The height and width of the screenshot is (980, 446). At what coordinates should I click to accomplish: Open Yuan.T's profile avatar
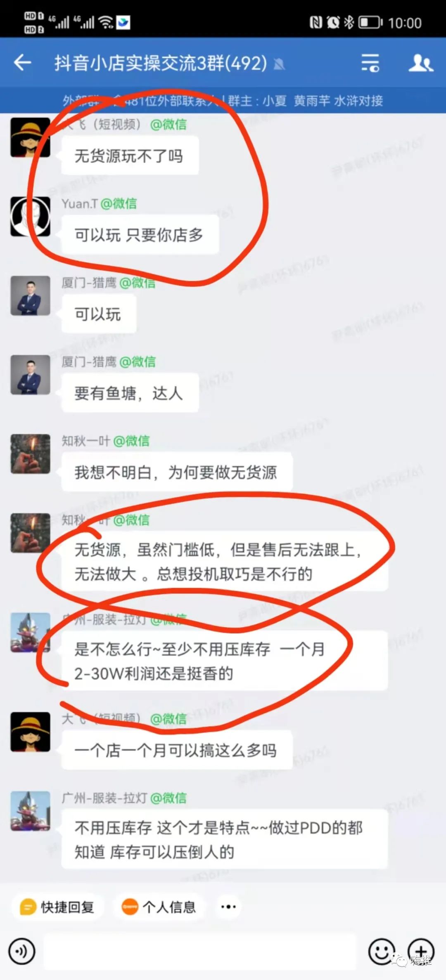30,217
